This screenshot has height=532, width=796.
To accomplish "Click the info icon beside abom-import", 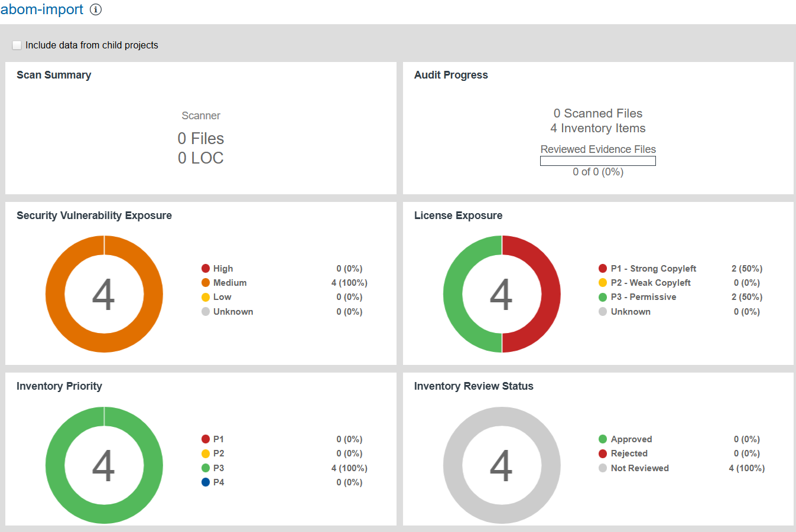I will [x=96, y=9].
